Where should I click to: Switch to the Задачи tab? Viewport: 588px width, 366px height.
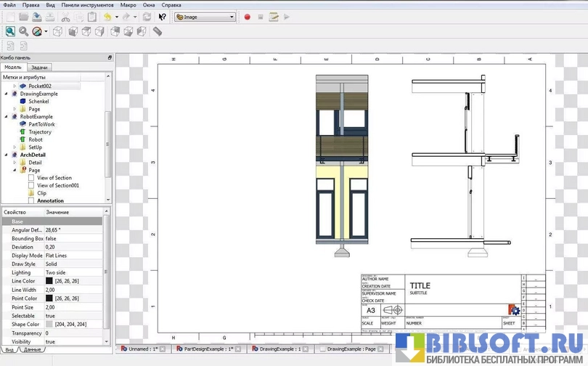click(x=40, y=67)
